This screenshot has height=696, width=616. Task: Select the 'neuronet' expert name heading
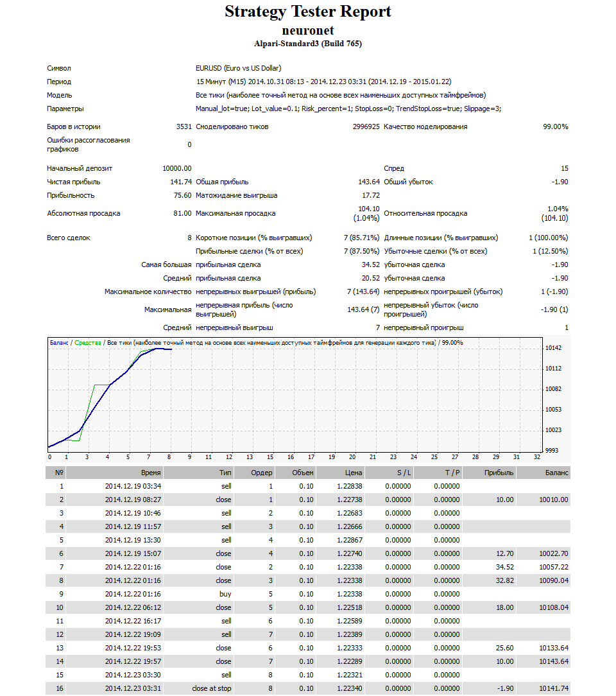(x=308, y=31)
